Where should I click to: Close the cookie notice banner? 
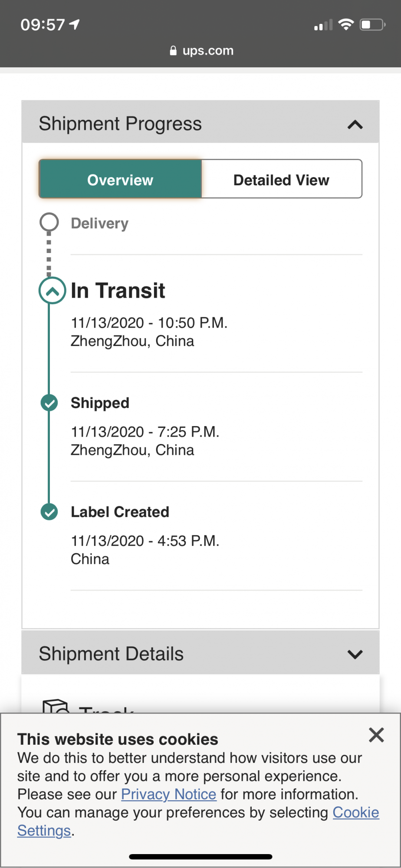pyautogui.click(x=376, y=735)
